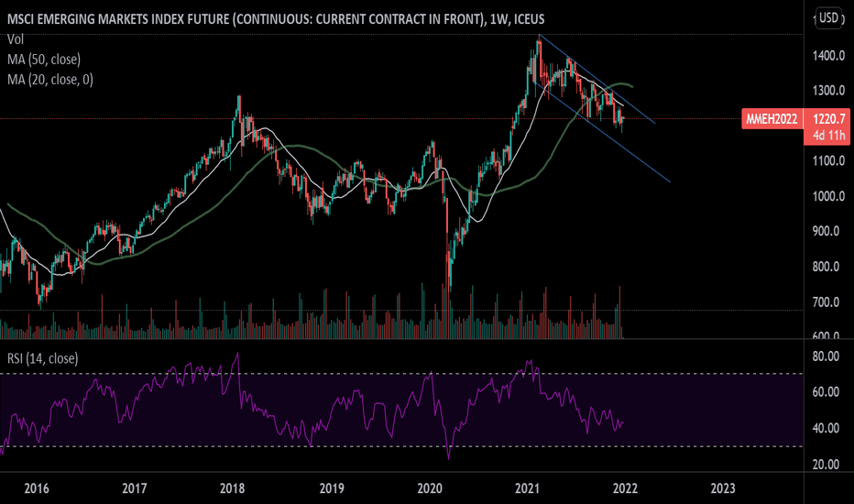Click the USD currency button

click(828, 18)
